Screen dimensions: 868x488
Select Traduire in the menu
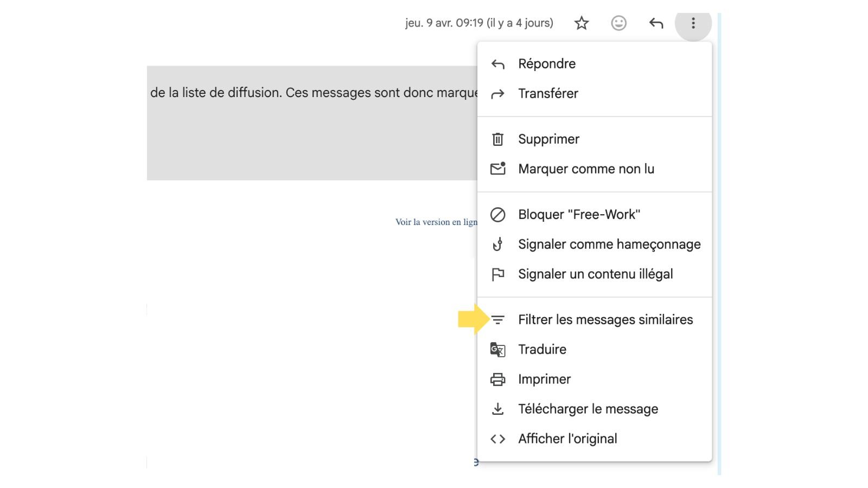point(595,350)
